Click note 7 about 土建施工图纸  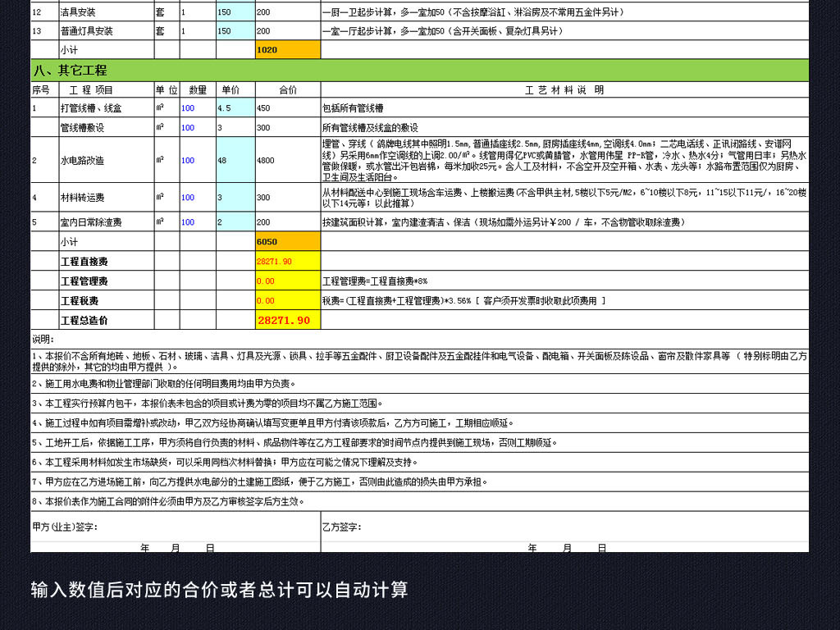click(x=419, y=482)
